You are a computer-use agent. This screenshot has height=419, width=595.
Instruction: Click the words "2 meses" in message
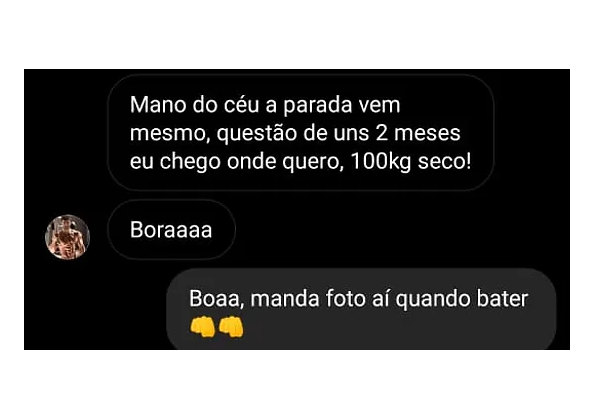(418, 133)
